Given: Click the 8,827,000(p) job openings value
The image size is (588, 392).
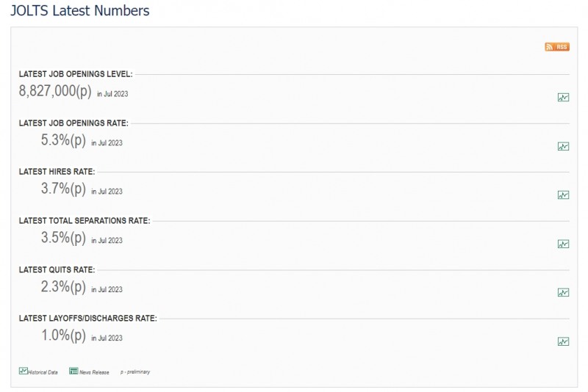Looking at the screenshot, I should click(x=55, y=91).
